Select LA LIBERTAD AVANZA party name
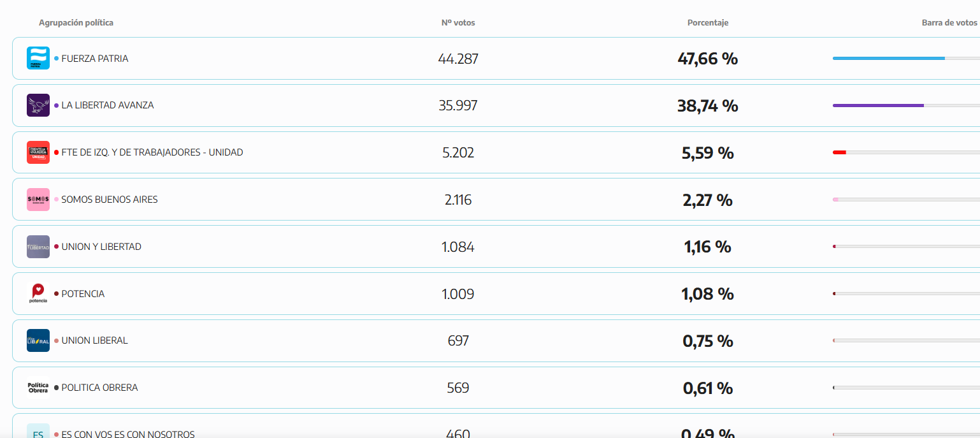Viewport: 980px width, 438px height. click(108, 105)
